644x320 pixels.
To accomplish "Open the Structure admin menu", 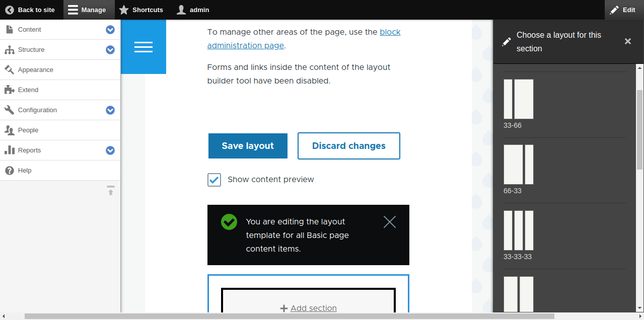I will pos(31,50).
